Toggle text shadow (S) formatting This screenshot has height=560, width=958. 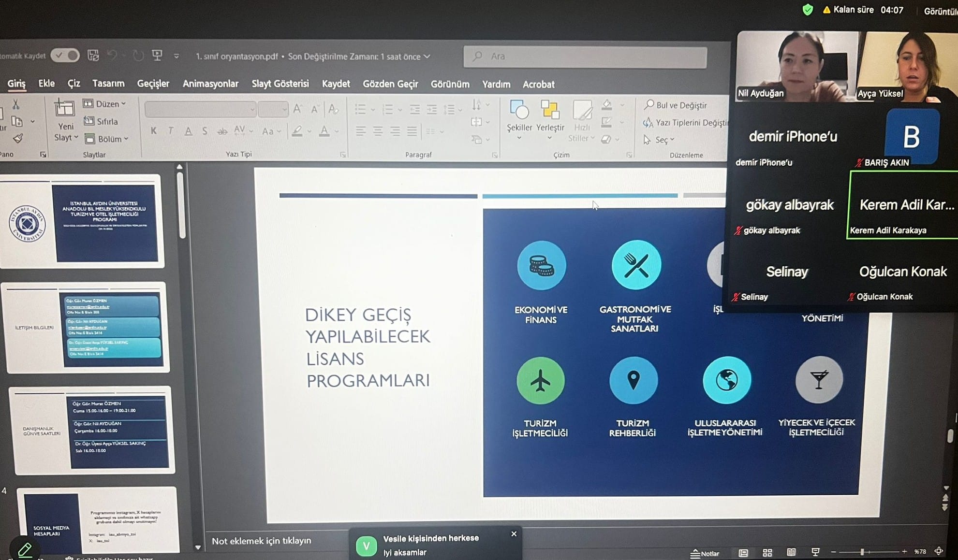pyautogui.click(x=205, y=131)
